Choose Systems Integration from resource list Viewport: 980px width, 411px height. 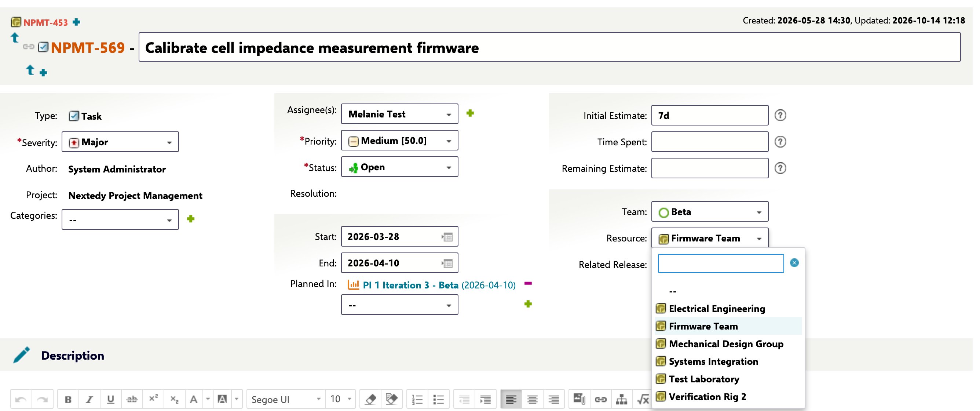728,361
